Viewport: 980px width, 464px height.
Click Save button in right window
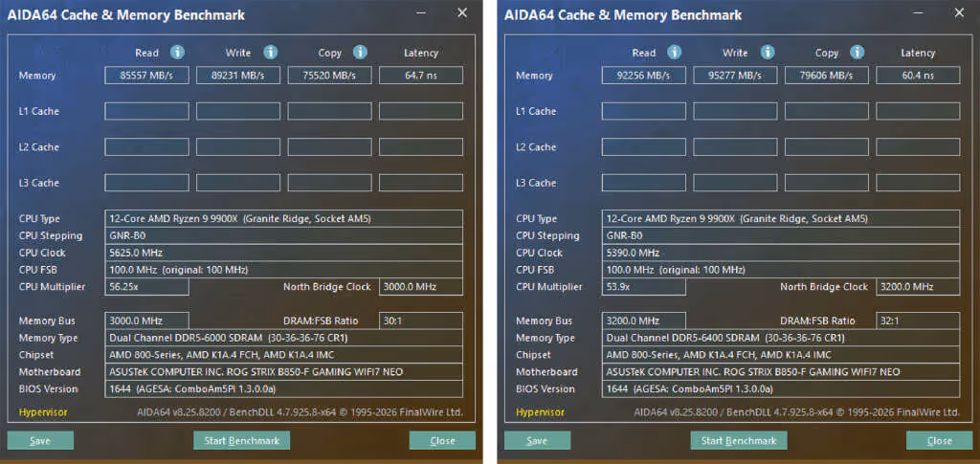pos(537,440)
